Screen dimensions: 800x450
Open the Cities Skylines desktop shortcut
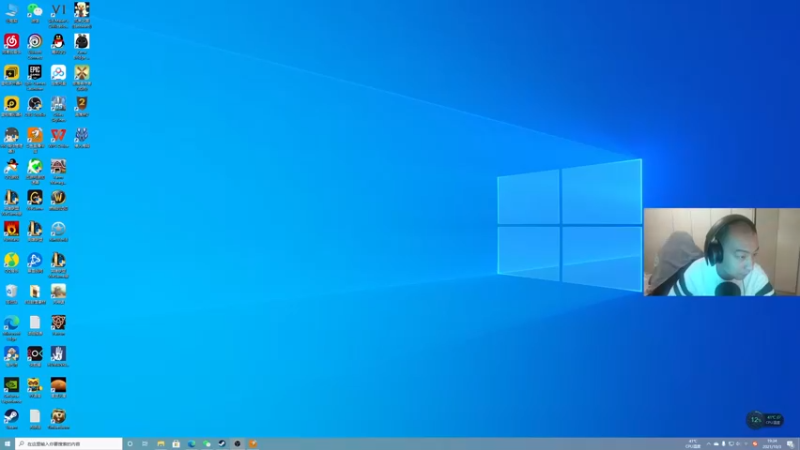[58, 108]
